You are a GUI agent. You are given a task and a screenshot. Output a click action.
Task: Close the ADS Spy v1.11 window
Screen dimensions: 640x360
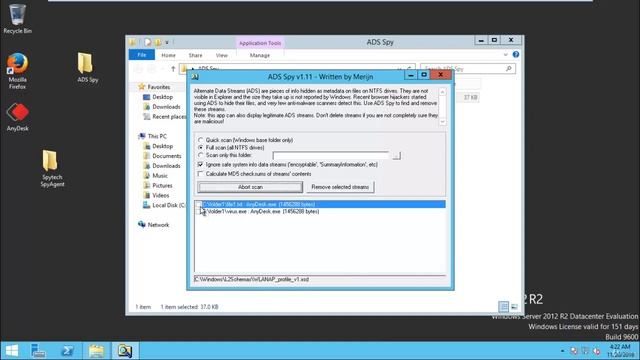(440, 75)
